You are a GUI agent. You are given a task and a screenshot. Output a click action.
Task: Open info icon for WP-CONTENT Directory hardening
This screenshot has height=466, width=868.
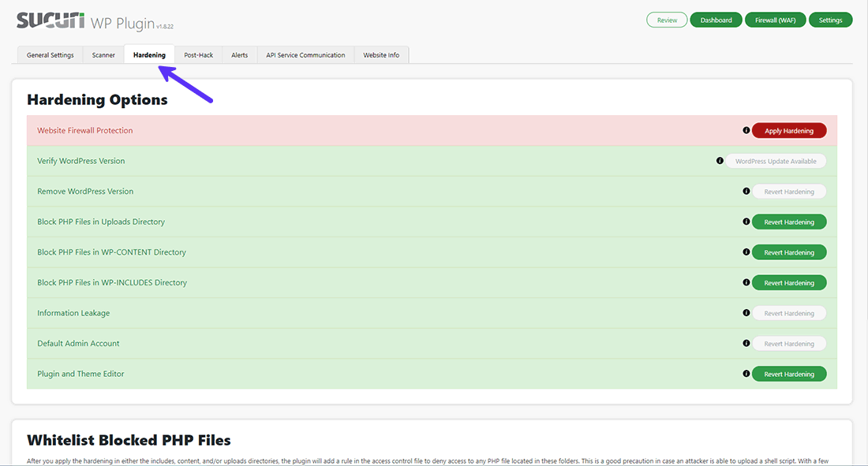[x=746, y=252]
